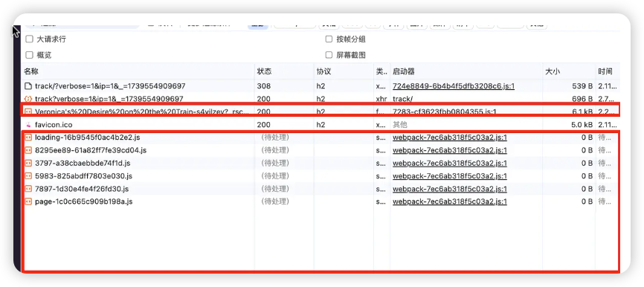
Task: Open webpack initiator link in loading-16b9545f0ac4b2e2.js row
Action: pyautogui.click(x=450, y=138)
